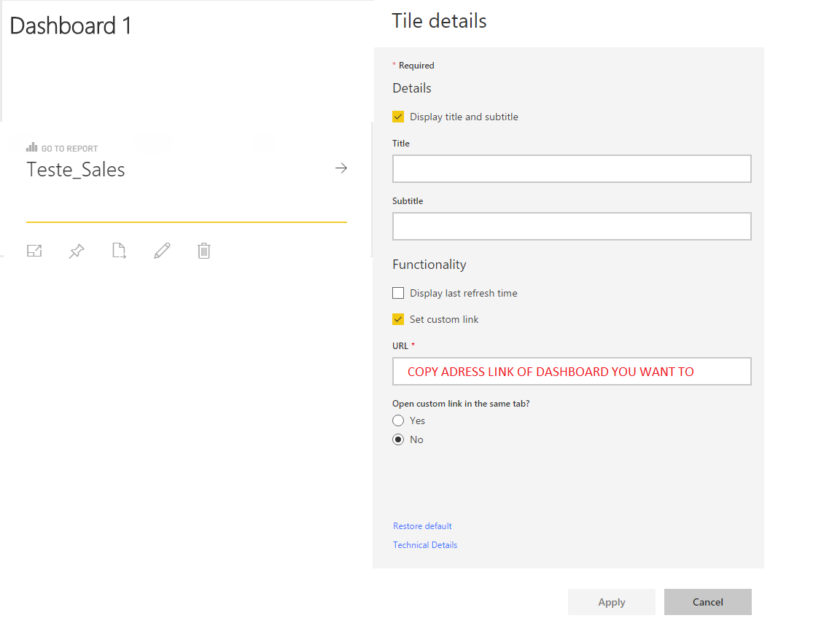The height and width of the screenshot is (626, 840).
Task: Click the trash can delete tile icon
Action: pyautogui.click(x=203, y=251)
